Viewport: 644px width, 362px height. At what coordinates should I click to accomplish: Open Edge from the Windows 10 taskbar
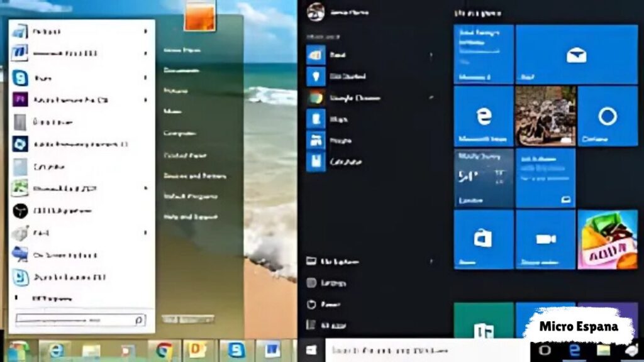(x=574, y=351)
